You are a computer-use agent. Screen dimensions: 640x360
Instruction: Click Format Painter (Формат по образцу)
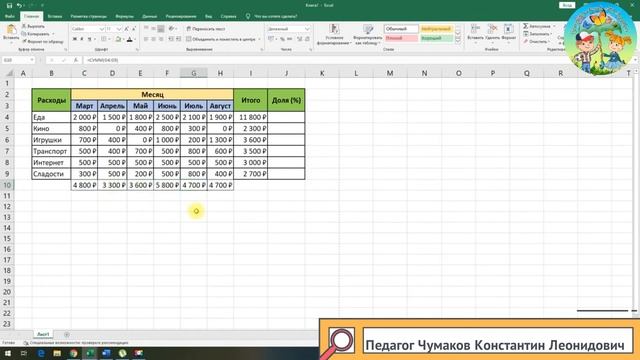(x=42, y=42)
